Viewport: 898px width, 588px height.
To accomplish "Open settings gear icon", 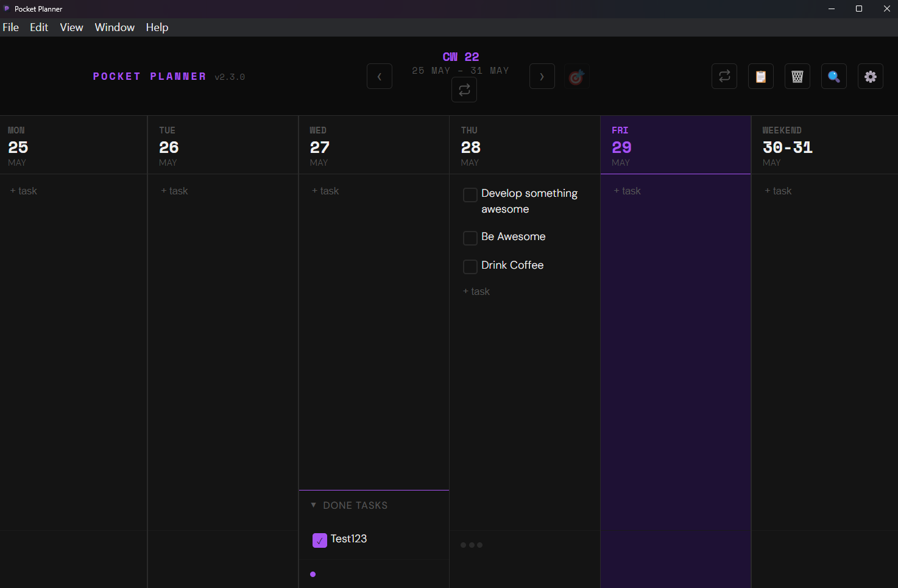I will tap(871, 76).
